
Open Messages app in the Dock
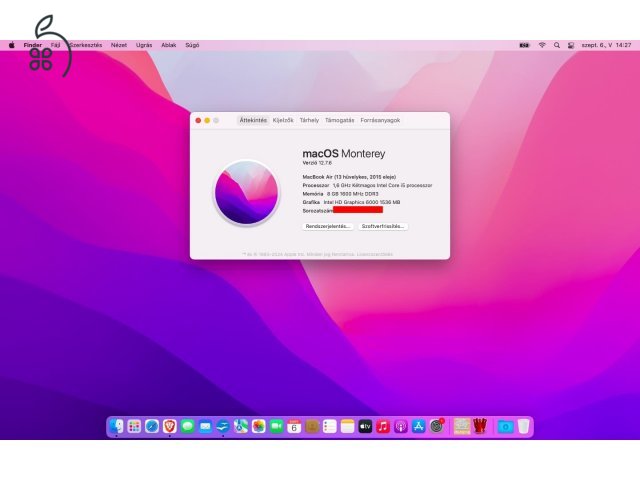(187, 427)
